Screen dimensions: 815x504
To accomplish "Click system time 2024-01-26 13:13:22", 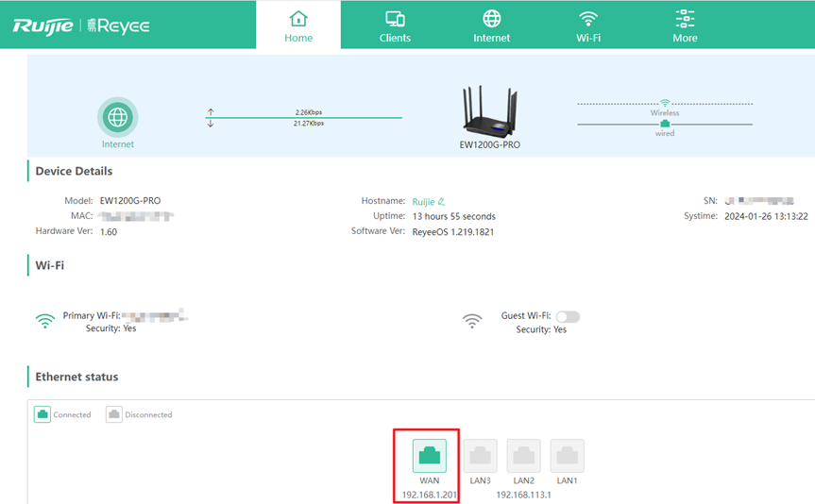I will pos(766,216).
